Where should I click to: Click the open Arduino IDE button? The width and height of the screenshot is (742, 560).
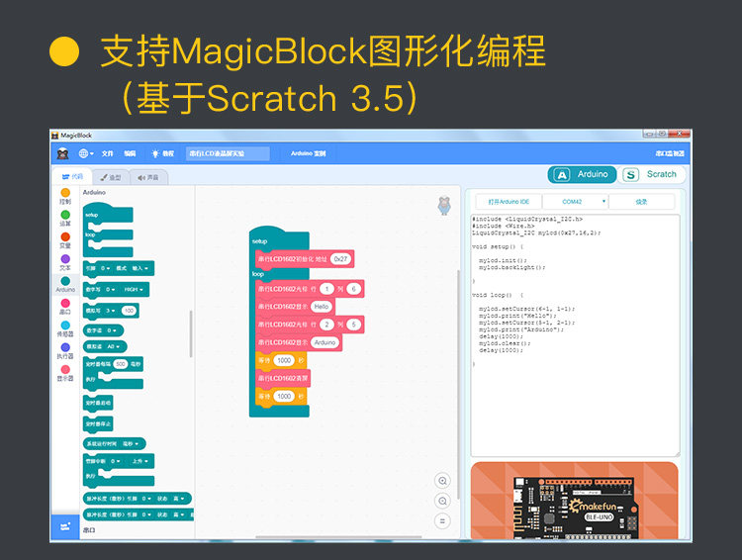coord(509,202)
